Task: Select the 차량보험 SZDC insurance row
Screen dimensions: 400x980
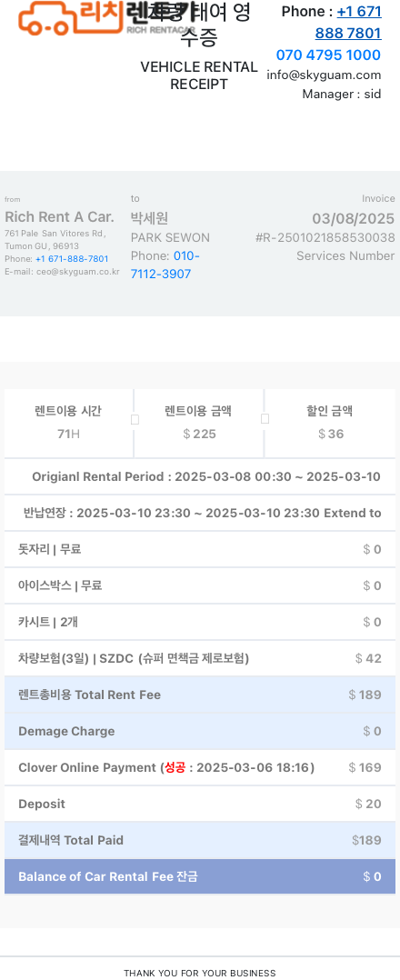Action: (x=200, y=658)
